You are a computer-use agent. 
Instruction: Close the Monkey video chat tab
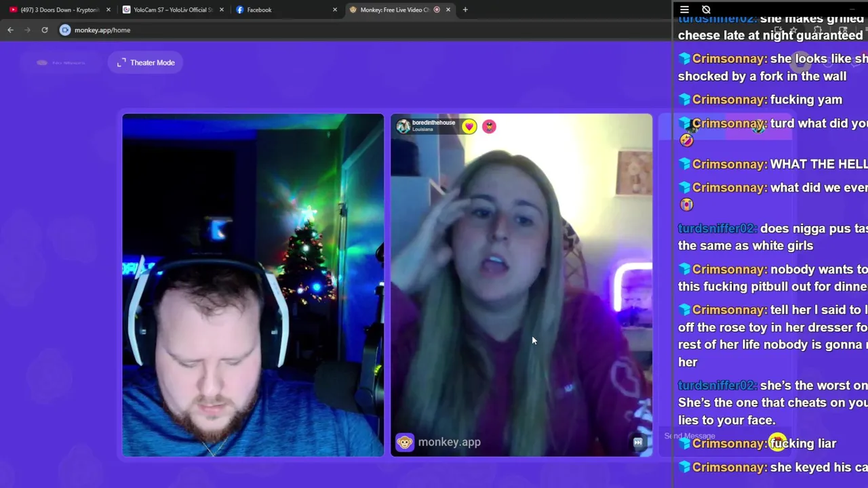[448, 9]
